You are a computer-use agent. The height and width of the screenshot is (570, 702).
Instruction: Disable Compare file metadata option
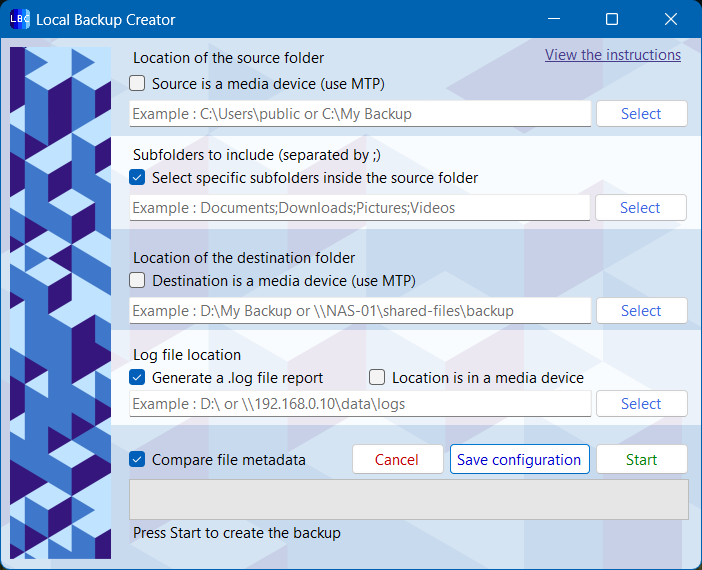tap(138, 460)
